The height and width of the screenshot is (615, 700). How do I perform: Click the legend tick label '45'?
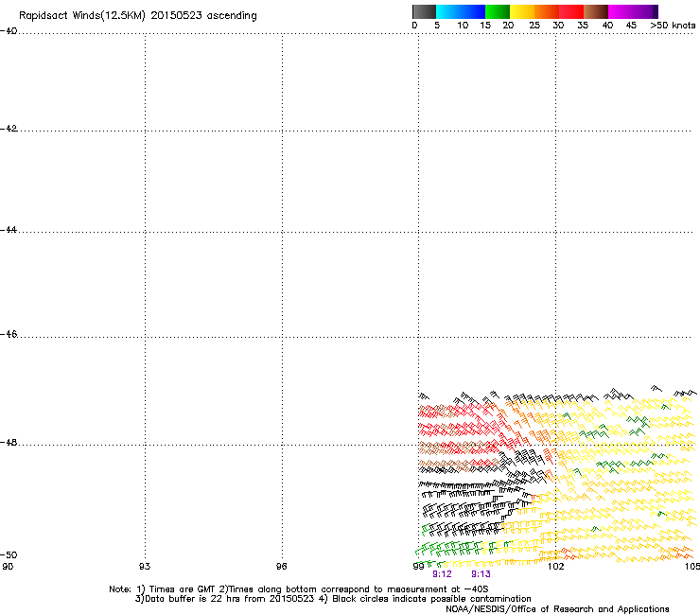631,26
